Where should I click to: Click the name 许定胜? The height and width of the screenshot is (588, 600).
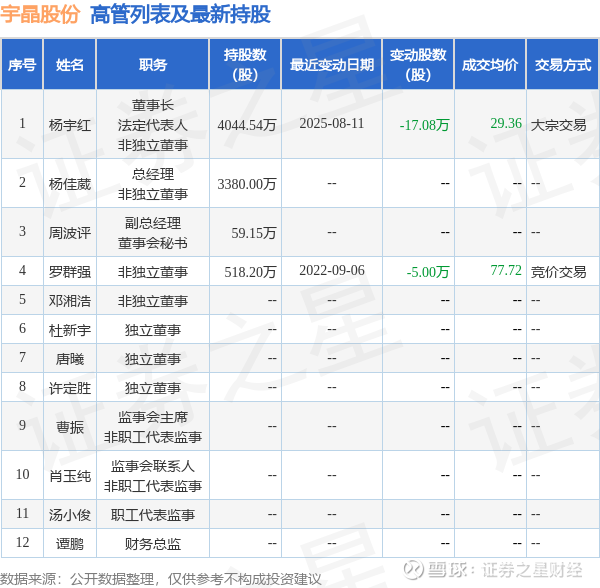pos(70,388)
